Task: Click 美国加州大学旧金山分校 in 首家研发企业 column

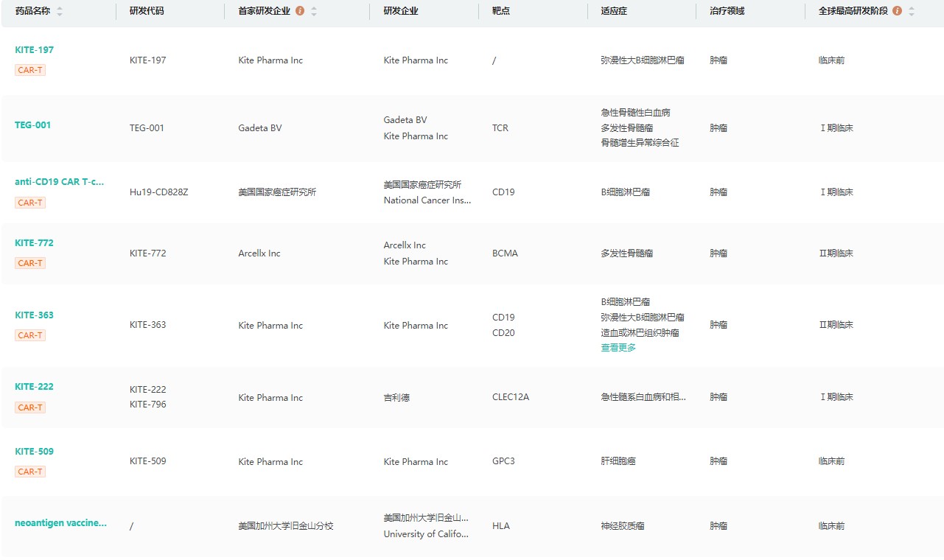Action: tap(286, 526)
